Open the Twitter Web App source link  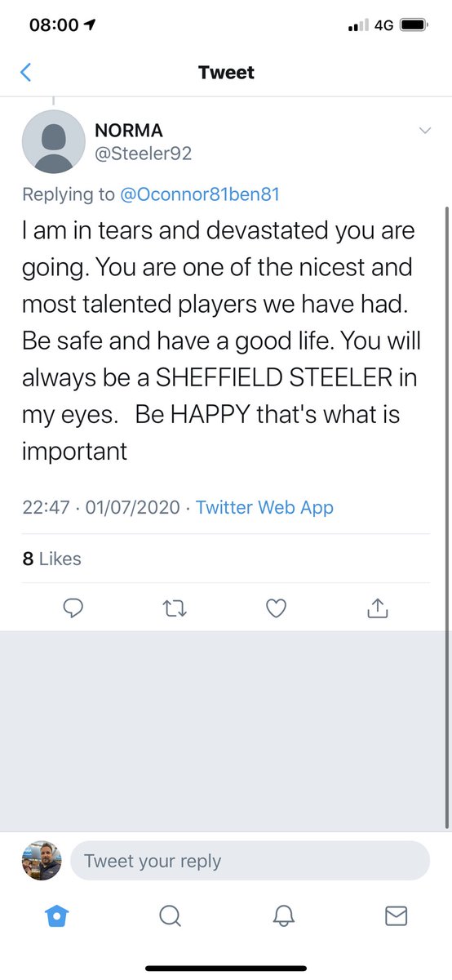click(x=264, y=507)
